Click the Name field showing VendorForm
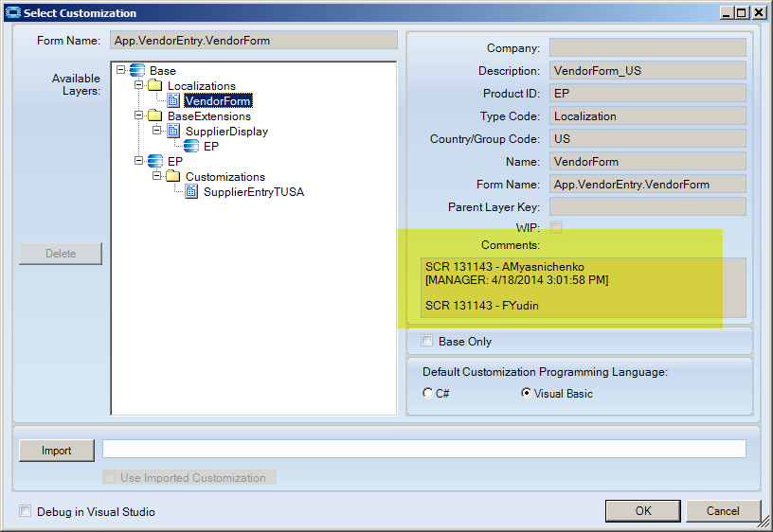This screenshot has height=532, width=773. click(x=648, y=161)
